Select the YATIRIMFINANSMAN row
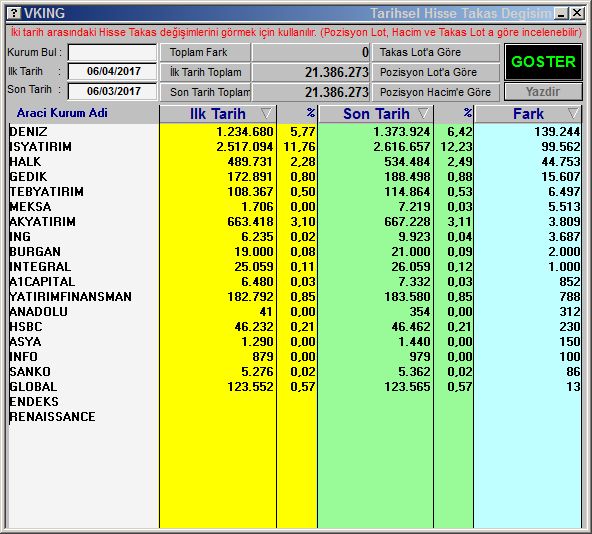592x534 pixels. pyautogui.click(x=294, y=296)
